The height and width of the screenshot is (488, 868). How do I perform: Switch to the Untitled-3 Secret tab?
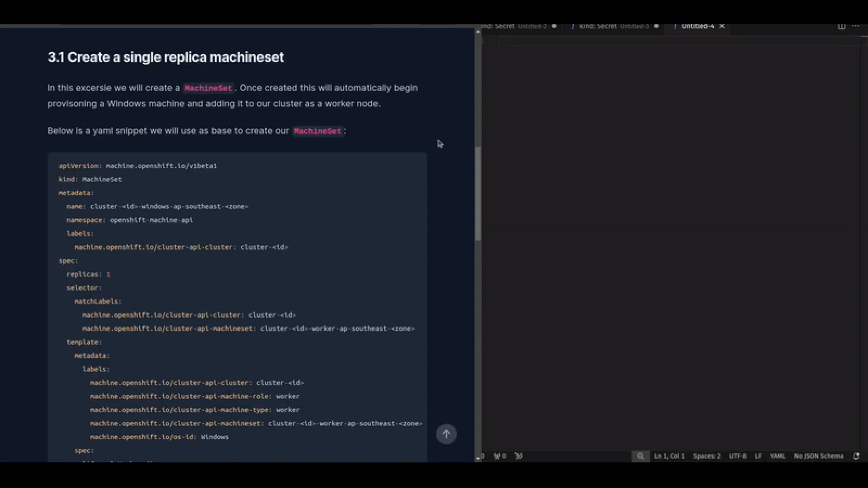[610, 26]
